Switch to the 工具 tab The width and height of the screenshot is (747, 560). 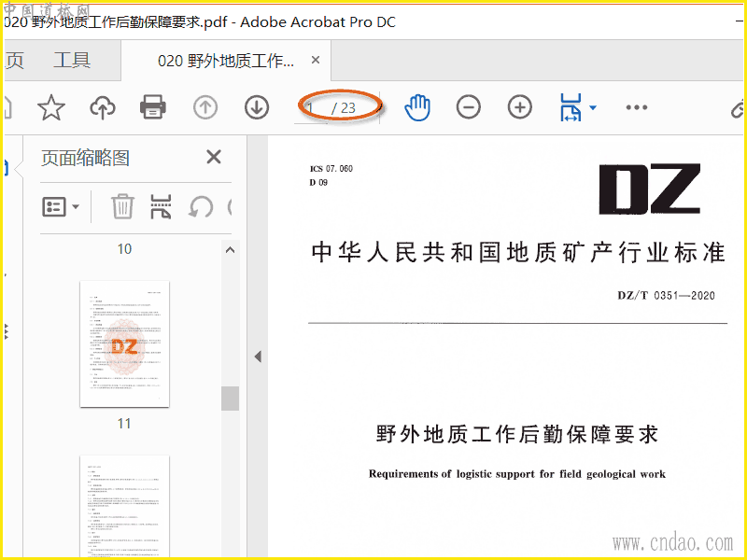(72, 61)
